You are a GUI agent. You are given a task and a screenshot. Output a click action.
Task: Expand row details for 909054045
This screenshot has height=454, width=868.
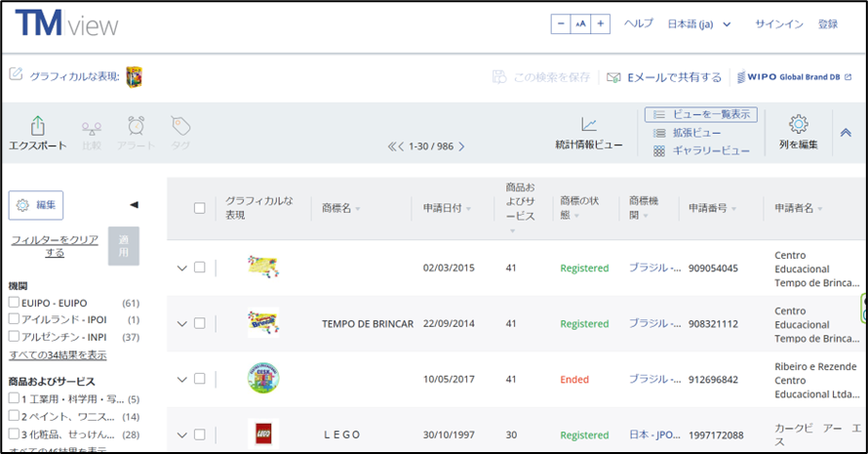tap(181, 268)
